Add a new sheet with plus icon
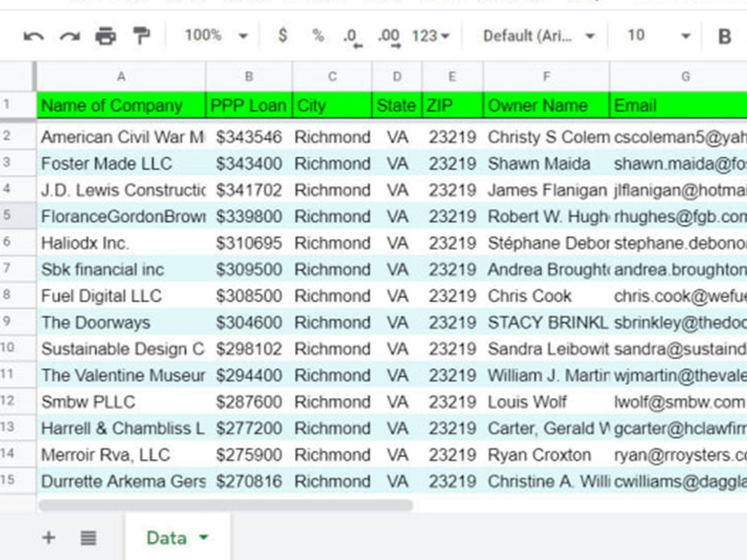Viewport: 747px width, 560px height. (x=49, y=538)
